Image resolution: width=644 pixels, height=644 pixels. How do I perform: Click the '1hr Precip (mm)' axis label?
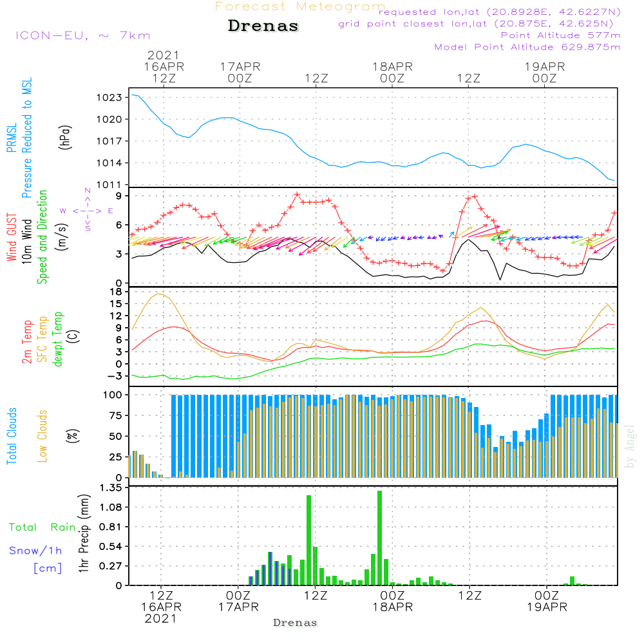[84, 533]
